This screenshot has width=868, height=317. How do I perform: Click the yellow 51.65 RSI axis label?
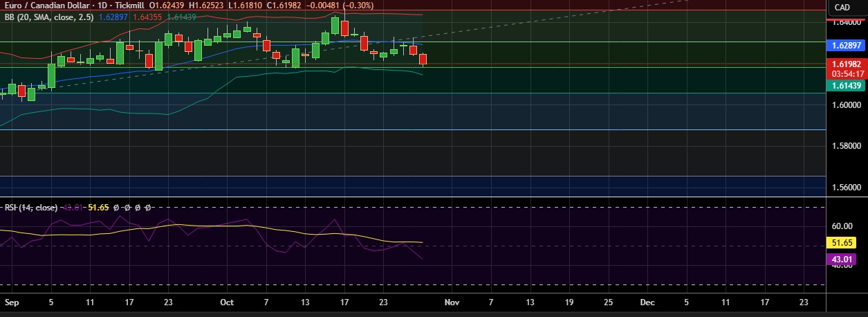(841, 243)
